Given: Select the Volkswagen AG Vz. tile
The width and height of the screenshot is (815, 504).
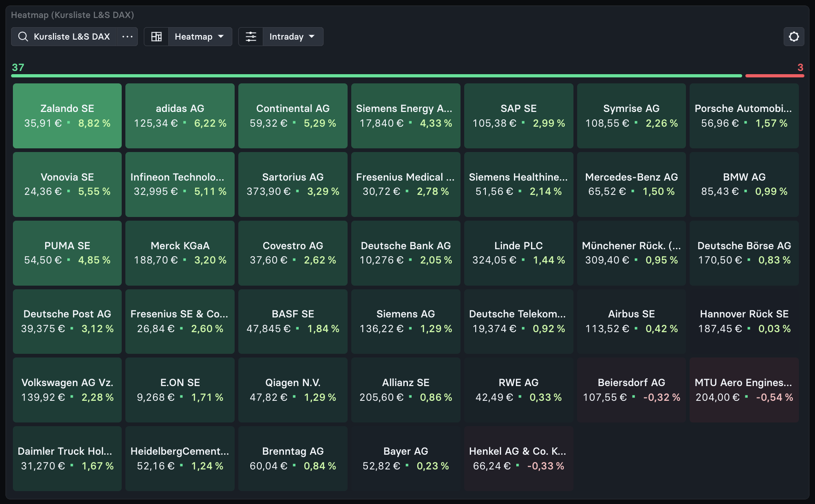Looking at the screenshot, I should pos(67,390).
